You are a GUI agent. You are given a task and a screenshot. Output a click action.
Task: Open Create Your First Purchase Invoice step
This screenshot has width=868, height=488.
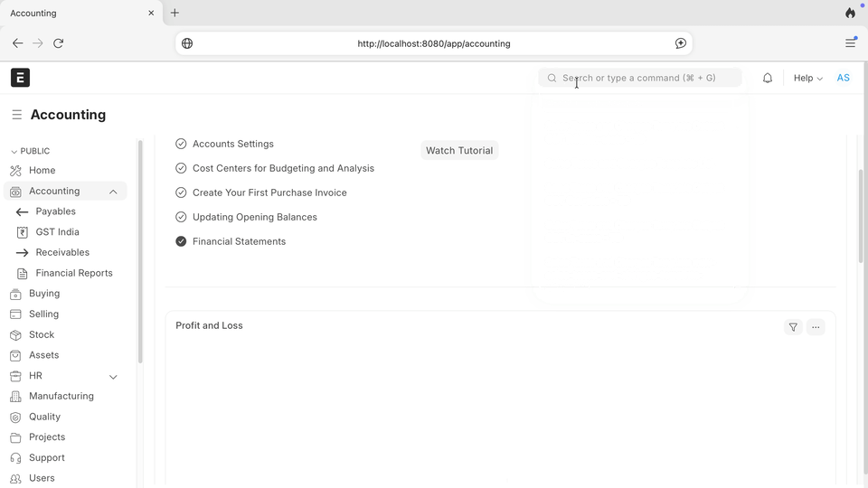269,192
